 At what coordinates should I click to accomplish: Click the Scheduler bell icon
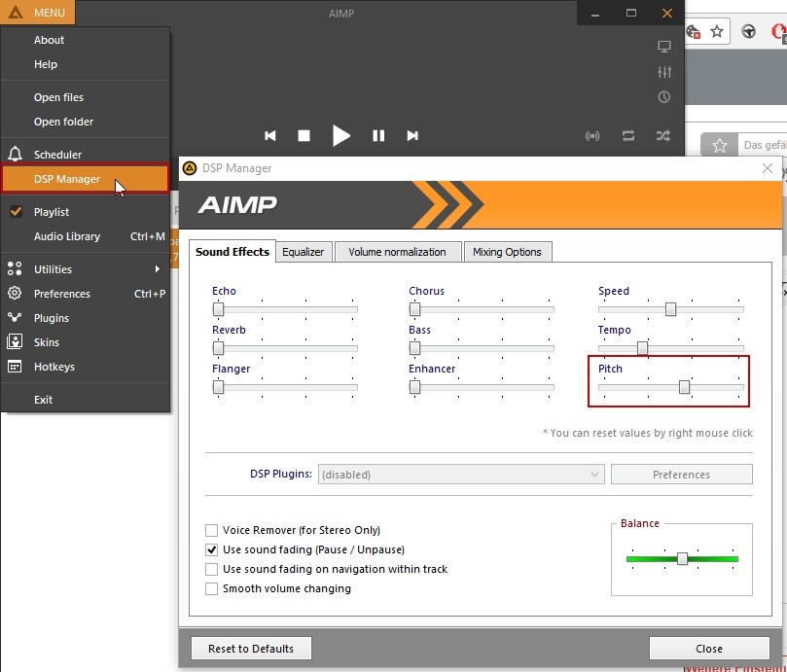(x=15, y=154)
